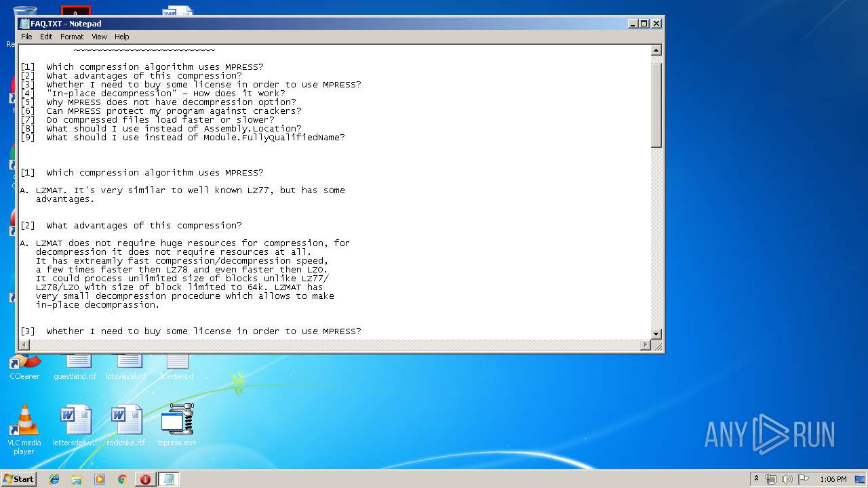Select the lotsvisual.rtf desktop file
The height and width of the screenshot is (488, 868).
tap(126, 367)
